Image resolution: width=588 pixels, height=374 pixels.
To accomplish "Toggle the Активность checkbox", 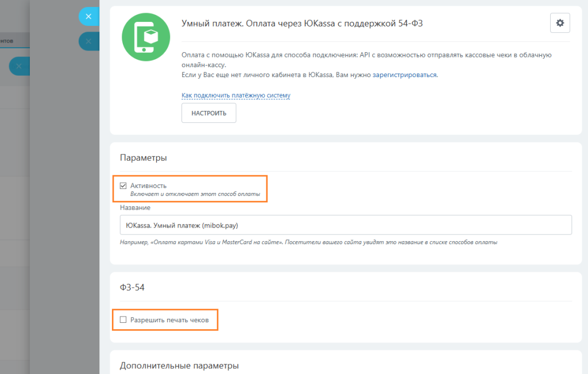I will coord(123,186).
